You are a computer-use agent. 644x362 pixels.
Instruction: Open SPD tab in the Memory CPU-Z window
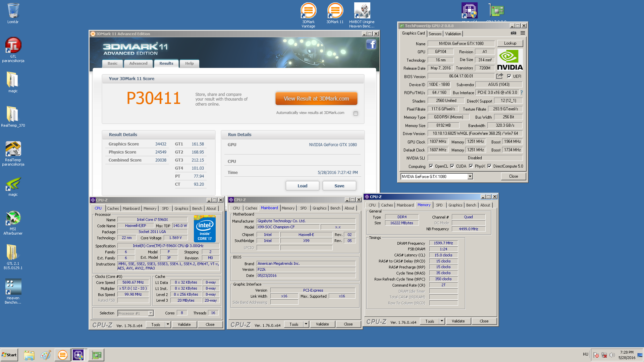click(x=439, y=205)
